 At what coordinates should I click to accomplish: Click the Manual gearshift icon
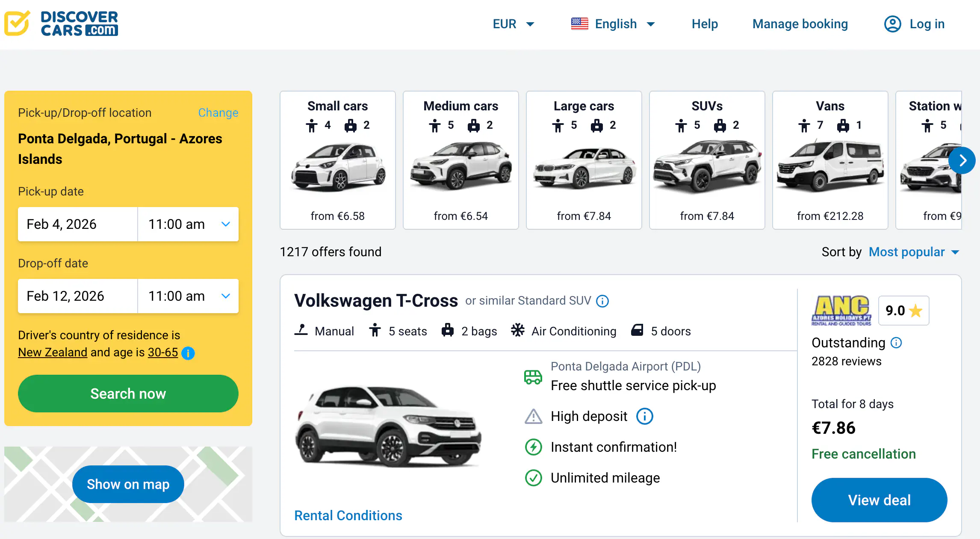click(x=301, y=330)
